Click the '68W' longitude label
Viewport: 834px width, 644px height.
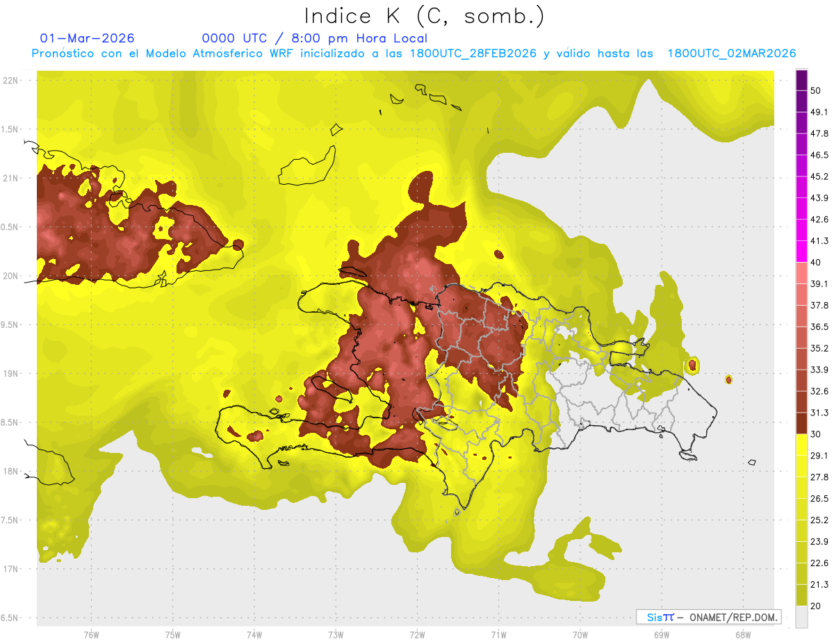pos(743,635)
